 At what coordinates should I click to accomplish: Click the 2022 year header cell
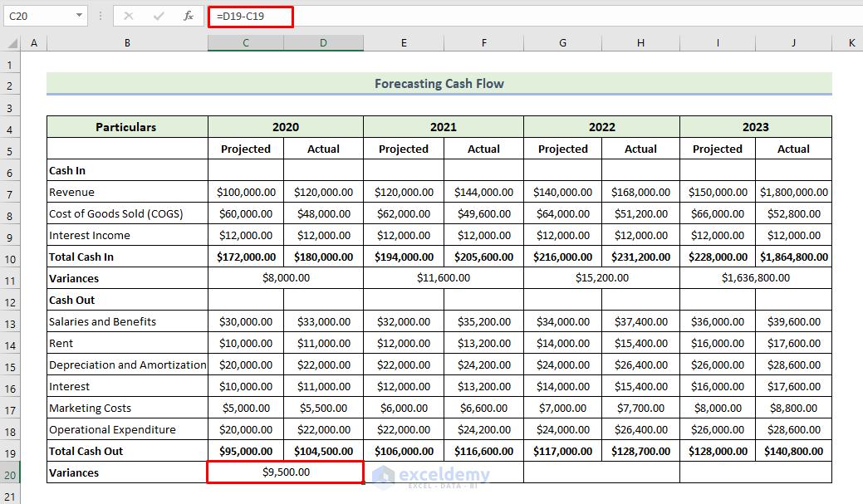pos(602,127)
